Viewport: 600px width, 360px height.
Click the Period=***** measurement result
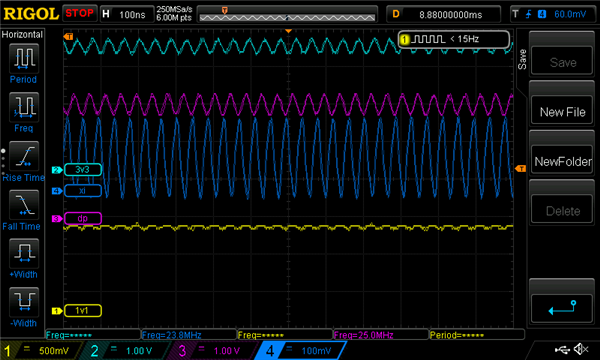tap(457, 335)
